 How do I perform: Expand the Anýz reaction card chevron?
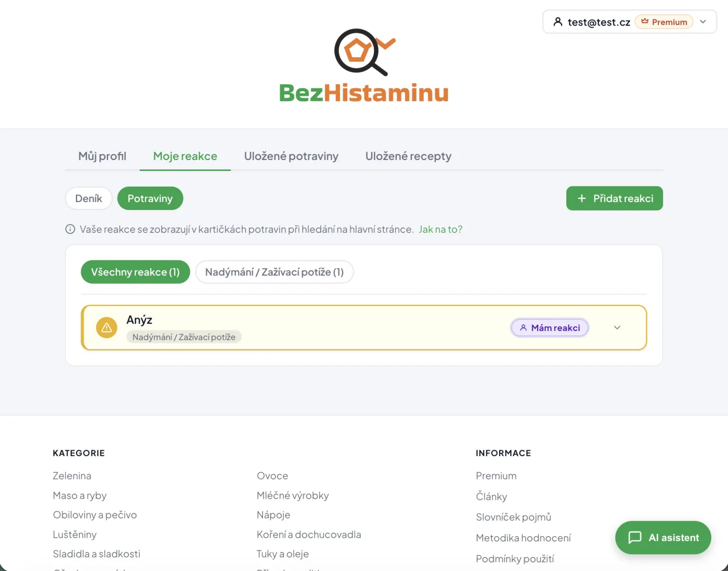click(617, 328)
